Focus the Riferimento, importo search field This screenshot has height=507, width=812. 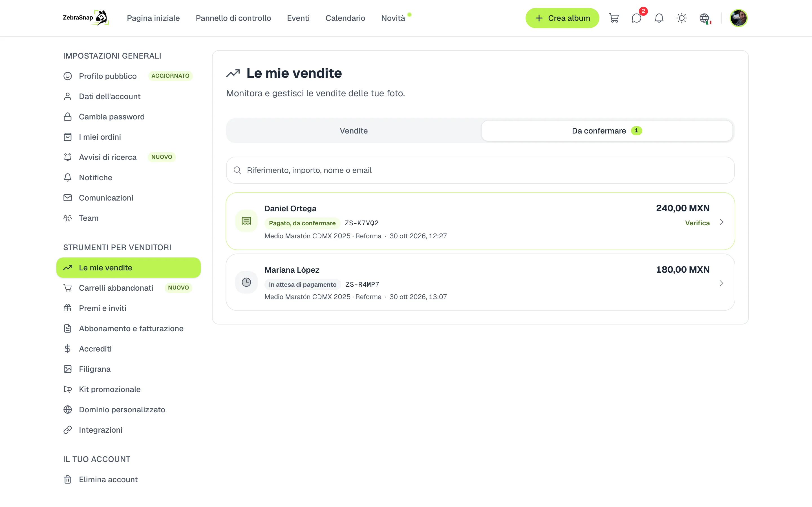pyautogui.click(x=480, y=170)
